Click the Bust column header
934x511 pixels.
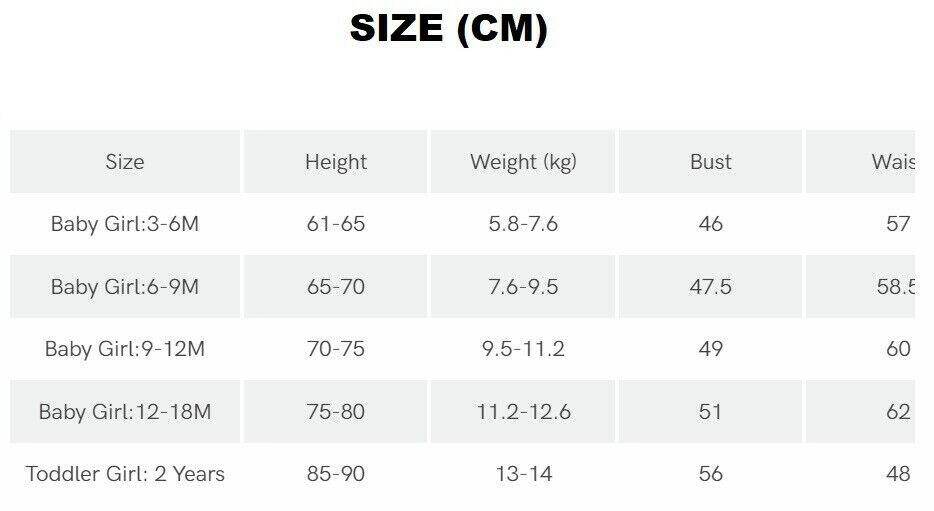coord(711,162)
